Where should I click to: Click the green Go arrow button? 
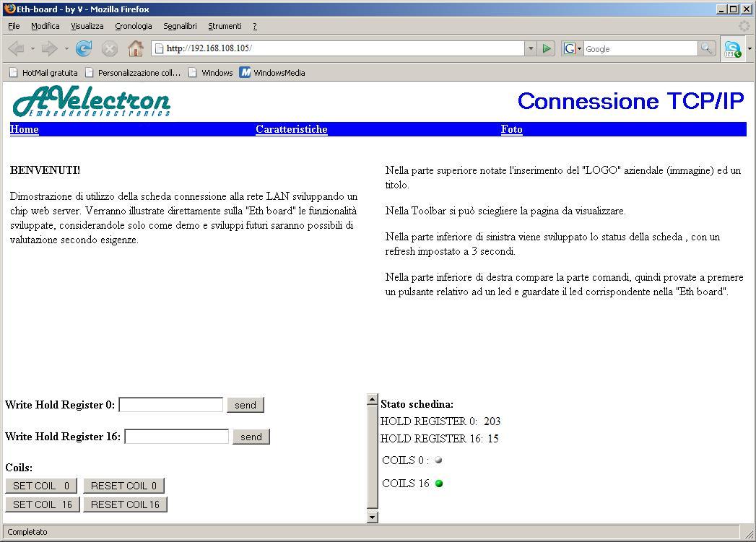[x=547, y=48]
